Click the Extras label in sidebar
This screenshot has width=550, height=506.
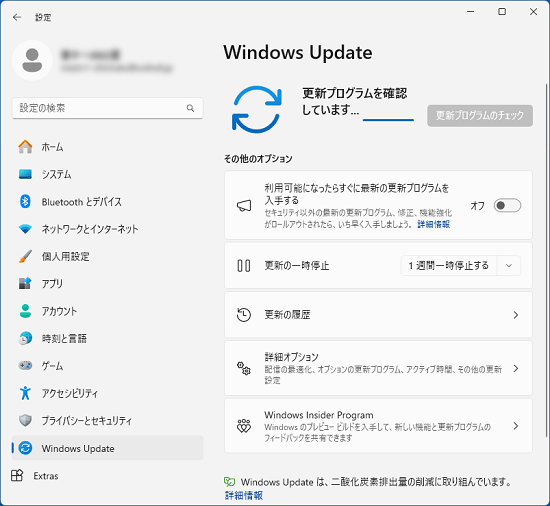pos(46,476)
